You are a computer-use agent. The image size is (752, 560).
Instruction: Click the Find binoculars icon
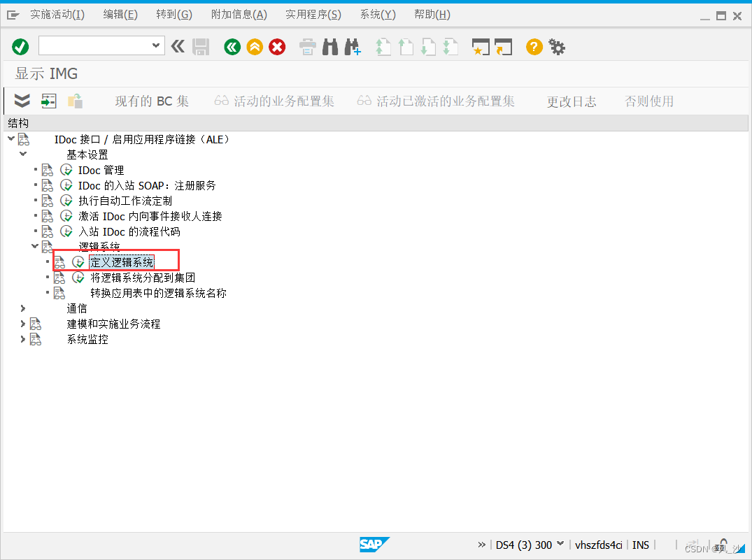[x=330, y=47]
